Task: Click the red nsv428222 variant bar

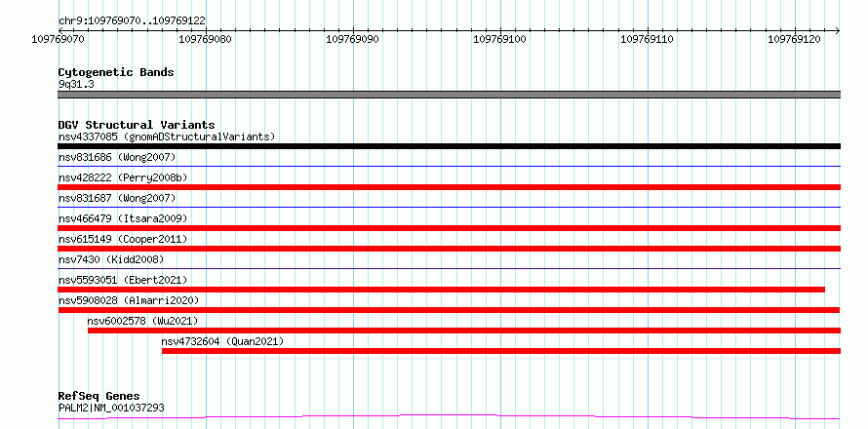Action: tap(449, 187)
